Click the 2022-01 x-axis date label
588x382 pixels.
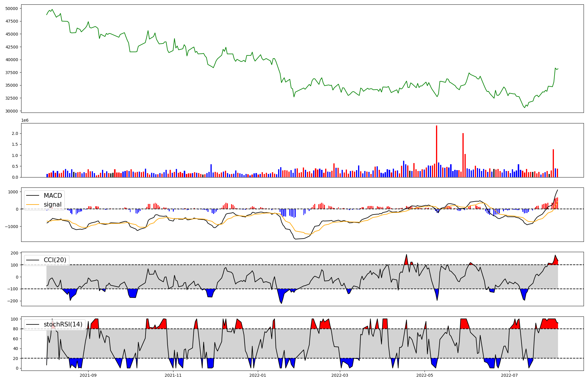pyautogui.click(x=258, y=375)
